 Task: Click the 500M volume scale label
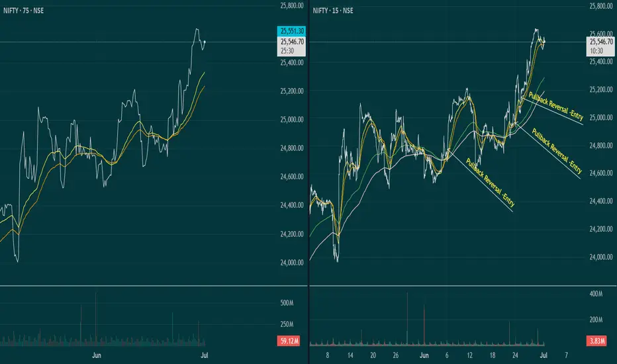[287, 303]
